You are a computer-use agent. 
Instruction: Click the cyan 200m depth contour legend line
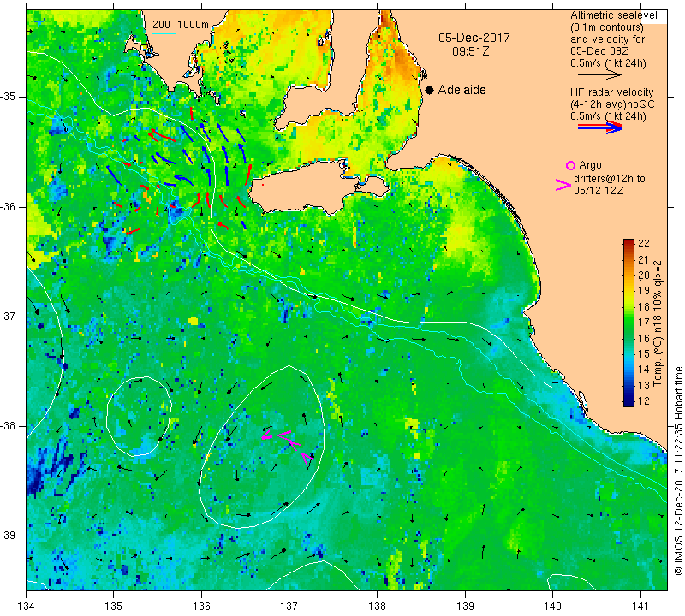[x=164, y=33]
